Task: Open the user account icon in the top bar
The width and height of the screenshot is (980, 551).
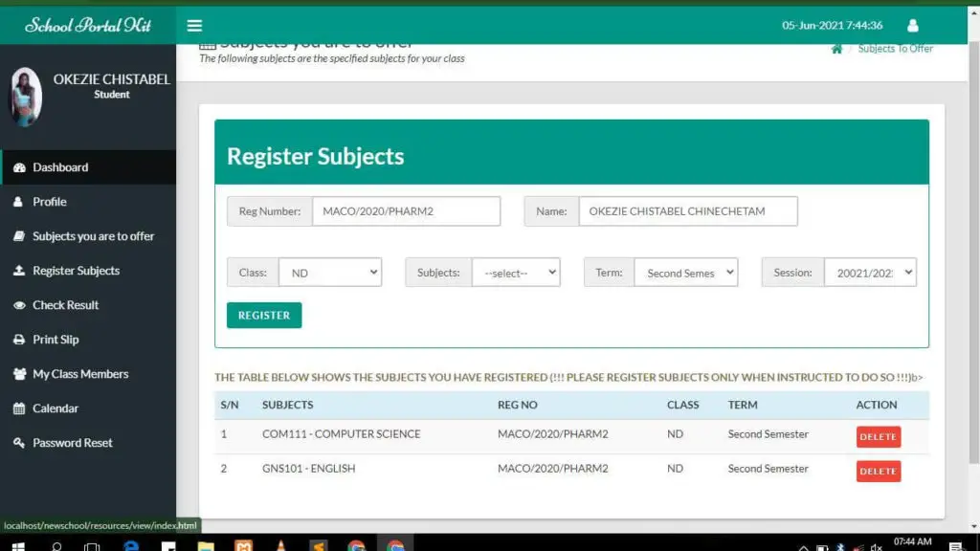Action: (912, 26)
